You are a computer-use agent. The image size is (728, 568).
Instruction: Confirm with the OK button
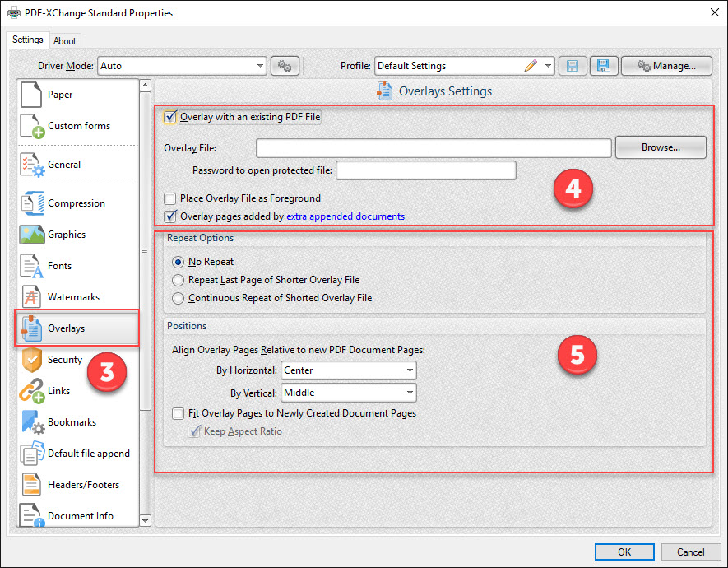624,552
